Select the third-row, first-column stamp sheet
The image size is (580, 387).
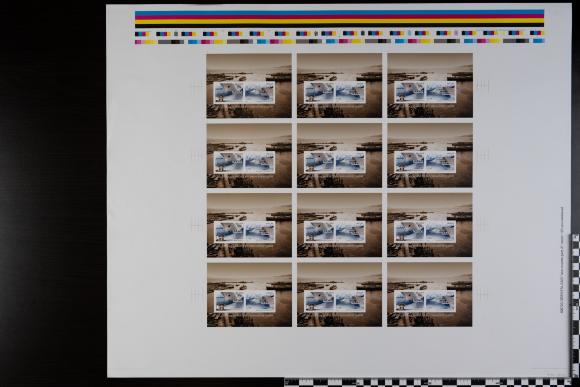coord(249,225)
